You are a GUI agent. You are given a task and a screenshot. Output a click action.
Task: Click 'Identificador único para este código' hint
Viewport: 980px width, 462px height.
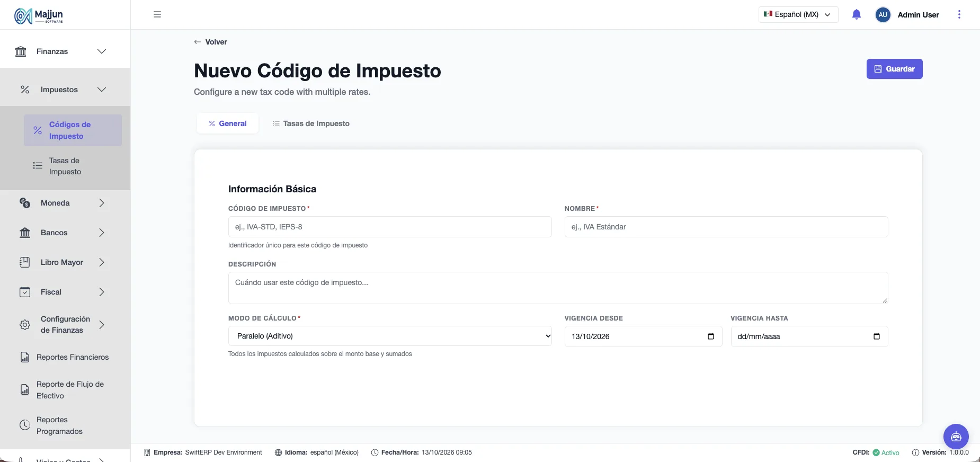[x=298, y=245]
